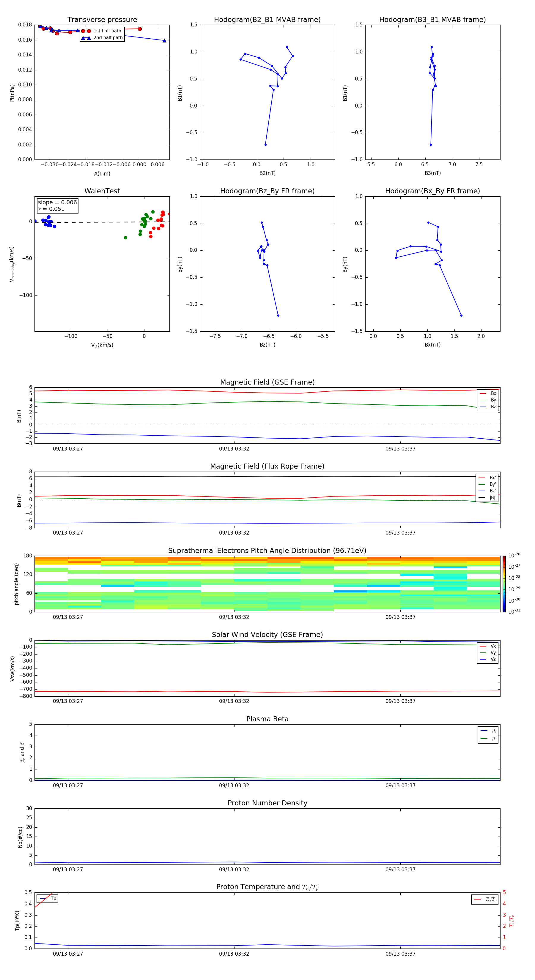
Task: Click the 'B2(nT)' x-axis label
Action: pyautogui.click(x=267, y=173)
